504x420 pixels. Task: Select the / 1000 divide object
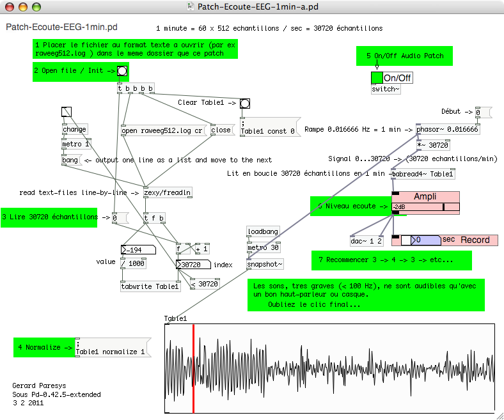pos(133,263)
